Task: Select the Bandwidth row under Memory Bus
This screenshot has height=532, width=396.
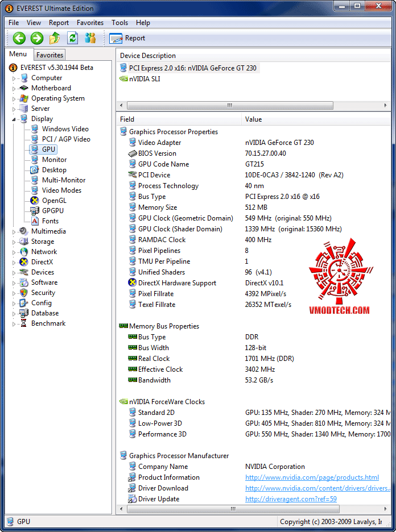Action: (x=253, y=380)
